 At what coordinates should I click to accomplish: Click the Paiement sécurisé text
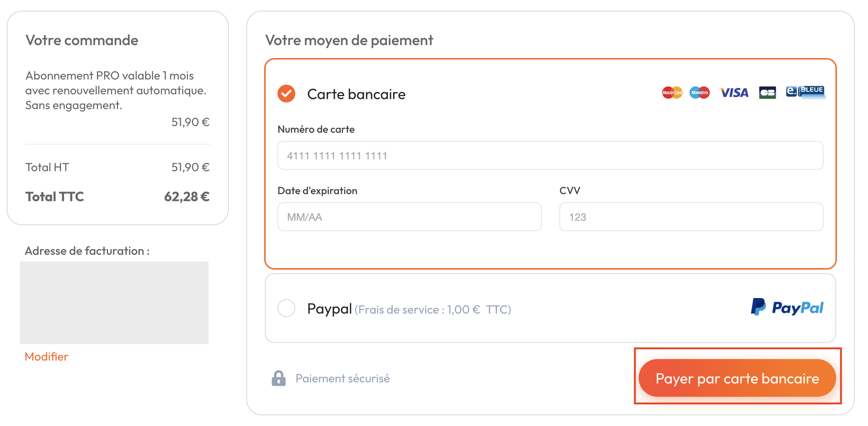[x=343, y=378]
